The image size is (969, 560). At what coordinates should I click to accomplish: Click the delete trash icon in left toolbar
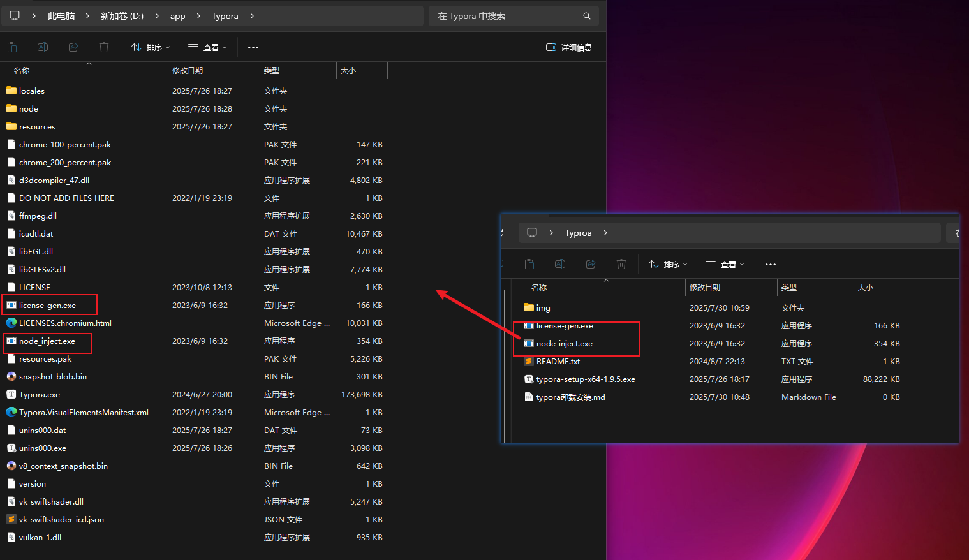(104, 47)
